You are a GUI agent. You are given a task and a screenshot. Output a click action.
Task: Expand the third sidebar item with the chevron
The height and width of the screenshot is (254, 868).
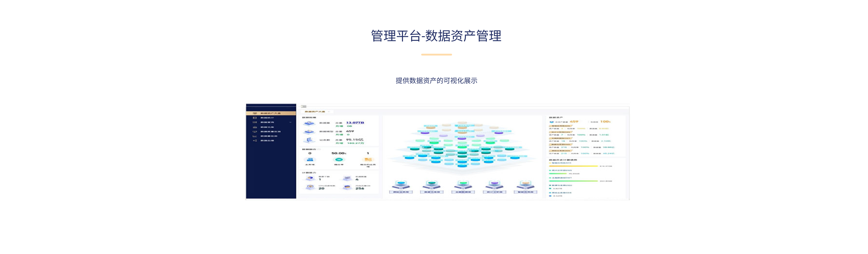pos(271,122)
